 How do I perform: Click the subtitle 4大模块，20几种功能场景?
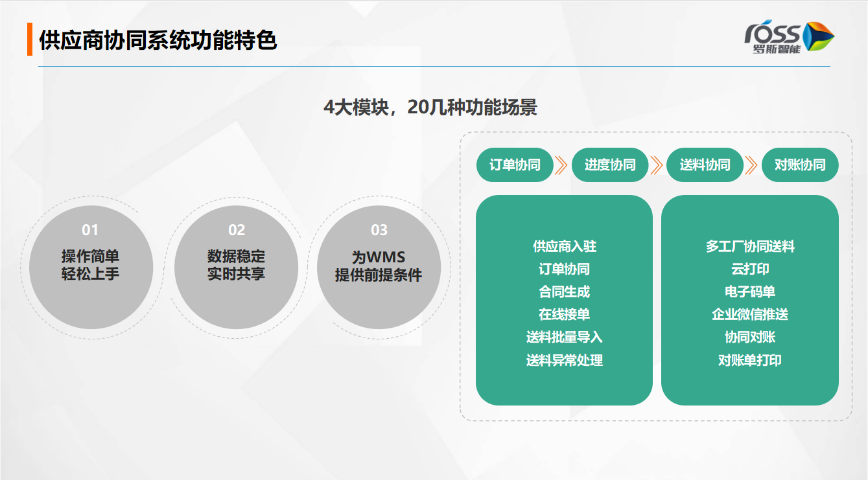coord(430,107)
